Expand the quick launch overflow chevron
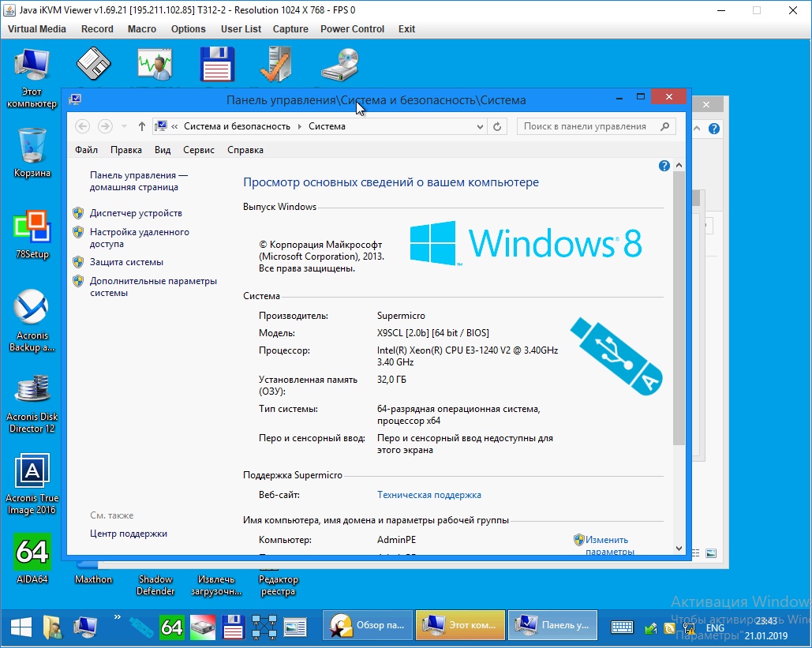 [117, 617]
